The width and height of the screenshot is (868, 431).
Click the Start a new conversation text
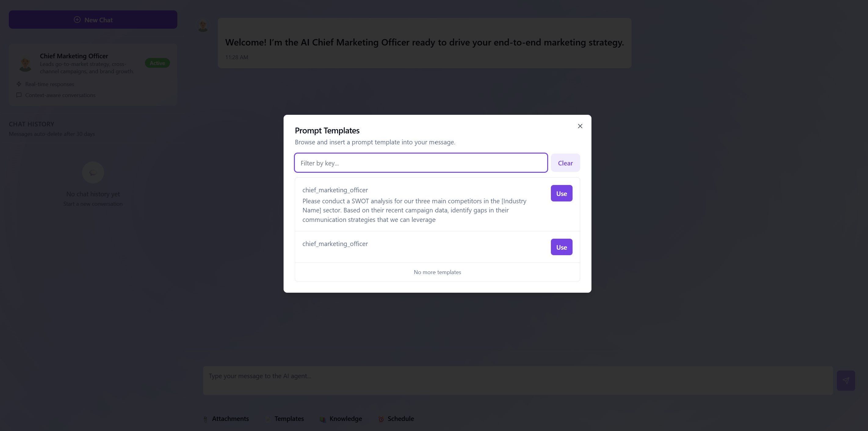(93, 204)
